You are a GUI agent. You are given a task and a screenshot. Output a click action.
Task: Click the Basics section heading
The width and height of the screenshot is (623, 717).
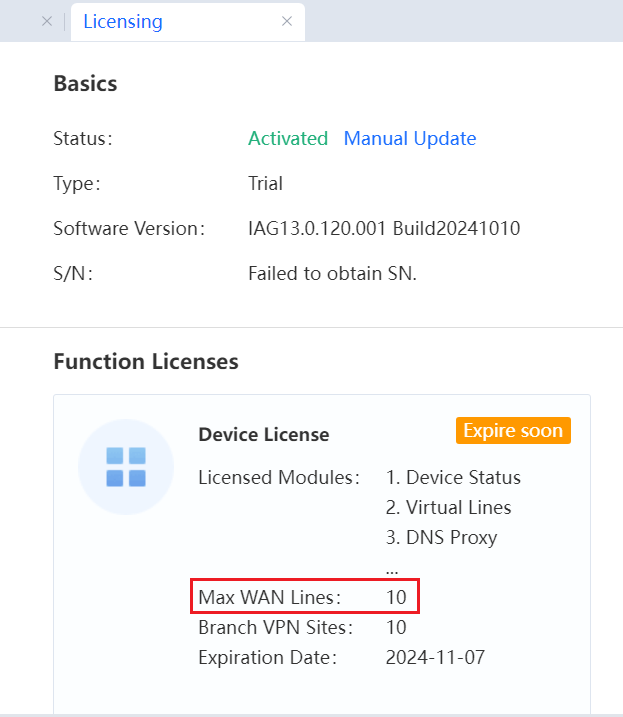85,84
